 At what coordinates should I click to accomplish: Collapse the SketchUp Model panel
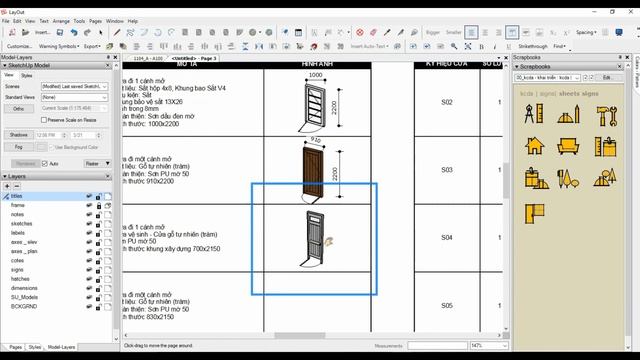pos(5,65)
